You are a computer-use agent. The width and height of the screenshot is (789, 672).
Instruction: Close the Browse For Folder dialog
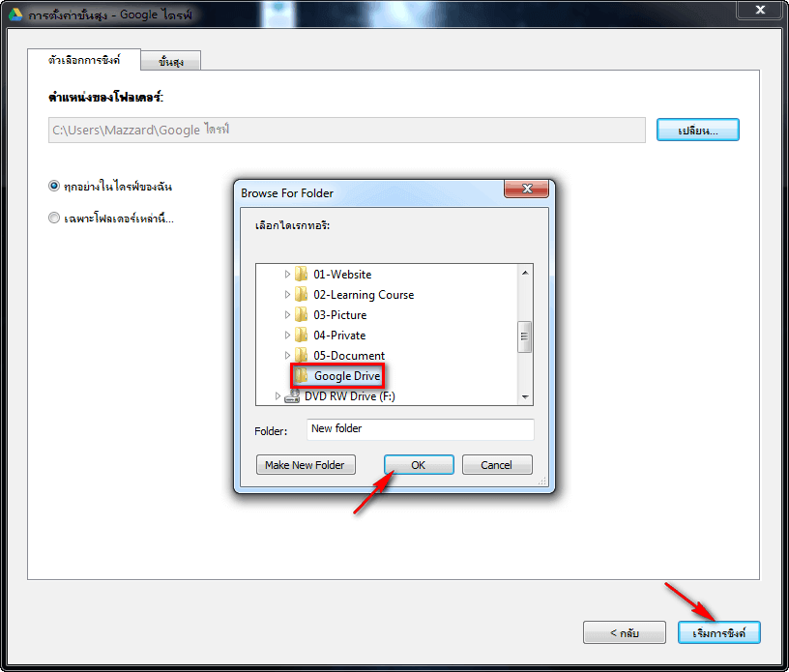click(526, 189)
